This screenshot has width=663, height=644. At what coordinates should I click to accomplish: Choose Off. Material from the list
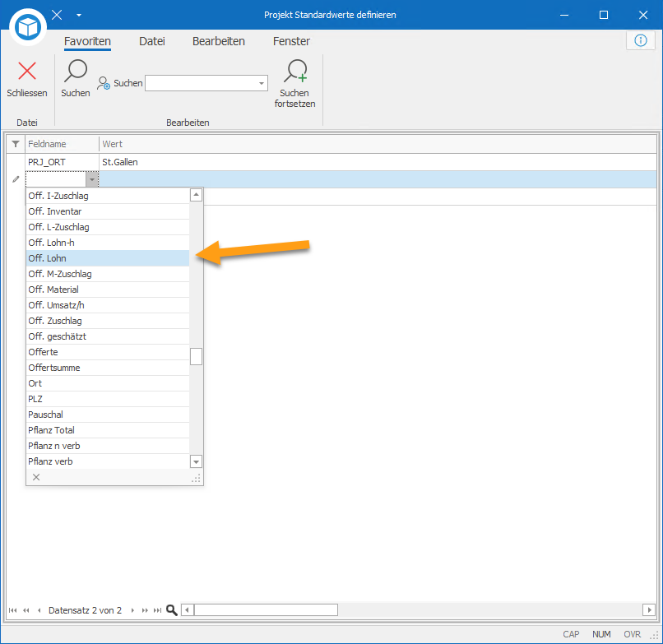[x=108, y=290]
